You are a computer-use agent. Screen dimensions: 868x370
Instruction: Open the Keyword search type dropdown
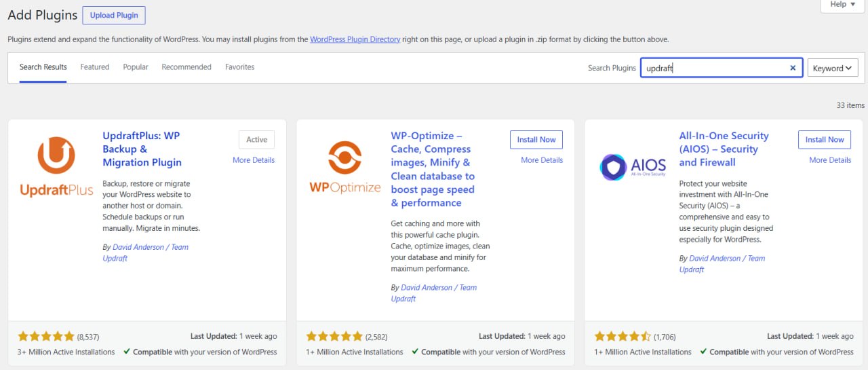833,68
